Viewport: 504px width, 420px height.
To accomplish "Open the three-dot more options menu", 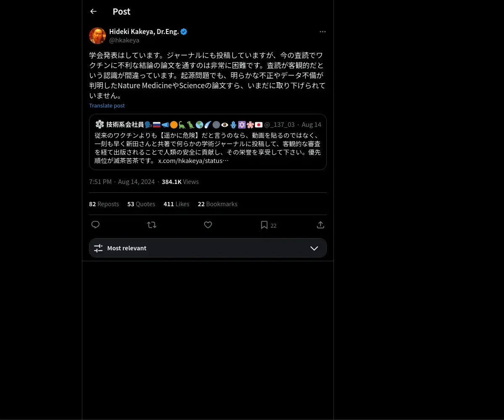I will coord(323,32).
